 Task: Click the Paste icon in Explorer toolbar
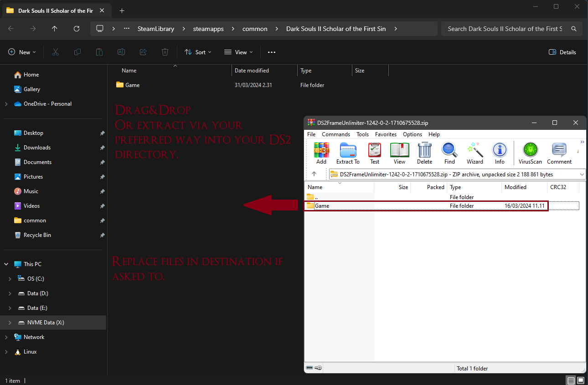pos(99,52)
